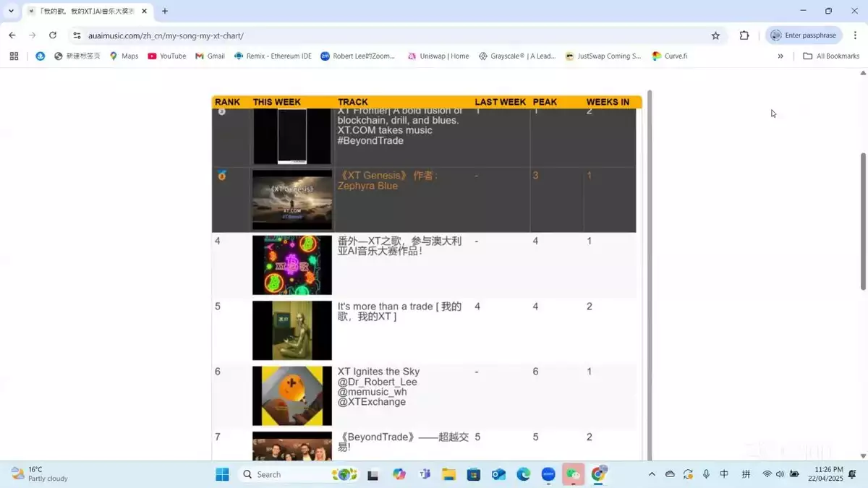This screenshot has height=488, width=868.
Task: Go back to previous page
Action: (x=12, y=35)
